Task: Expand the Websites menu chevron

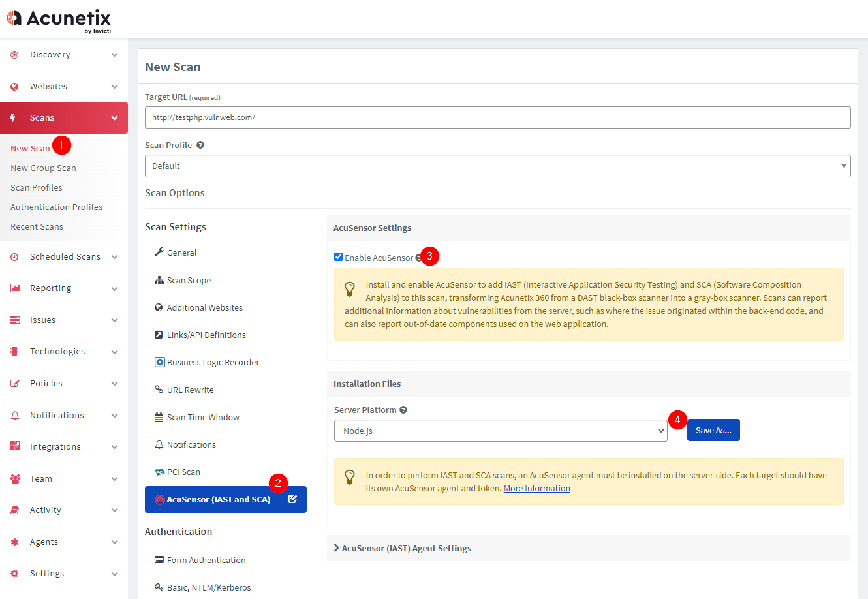Action: click(114, 87)
